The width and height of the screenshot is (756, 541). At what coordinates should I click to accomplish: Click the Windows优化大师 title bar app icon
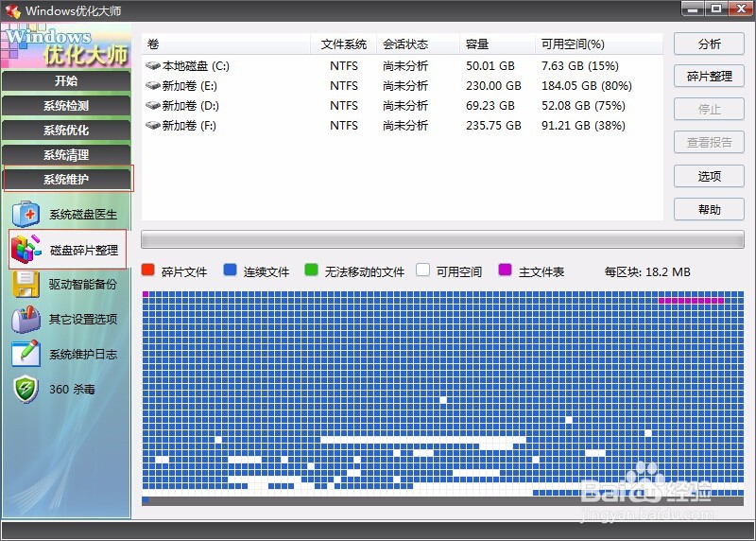[13, 10]
